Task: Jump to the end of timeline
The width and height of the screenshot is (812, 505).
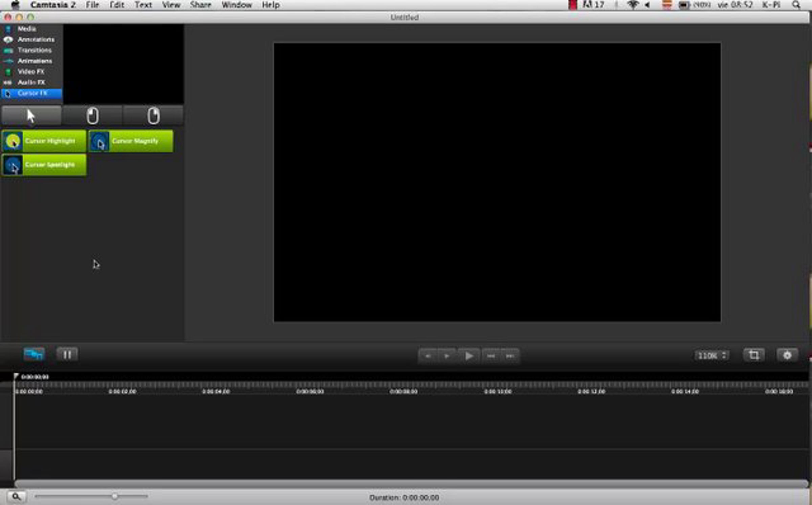Action: click(510, 356)
